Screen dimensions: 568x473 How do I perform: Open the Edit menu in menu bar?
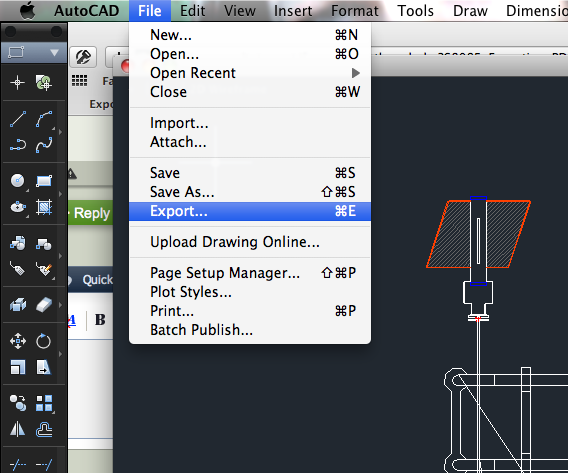[x=193, y=11]
